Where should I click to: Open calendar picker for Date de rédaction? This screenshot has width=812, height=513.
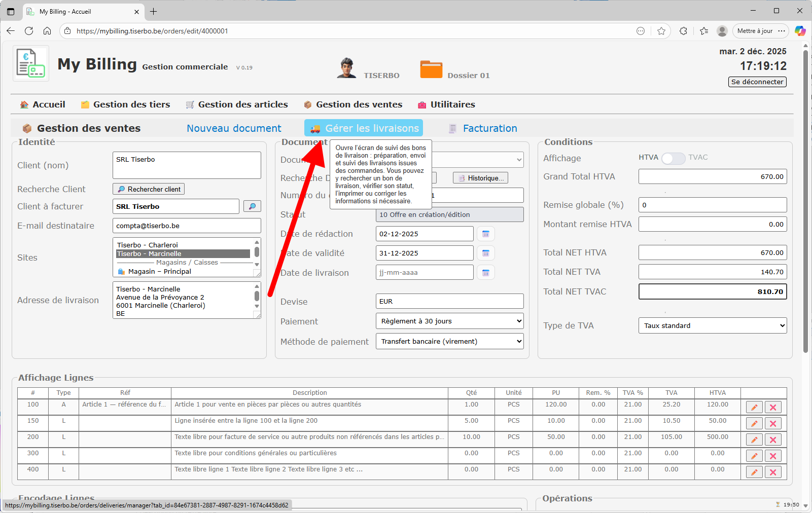485,234
